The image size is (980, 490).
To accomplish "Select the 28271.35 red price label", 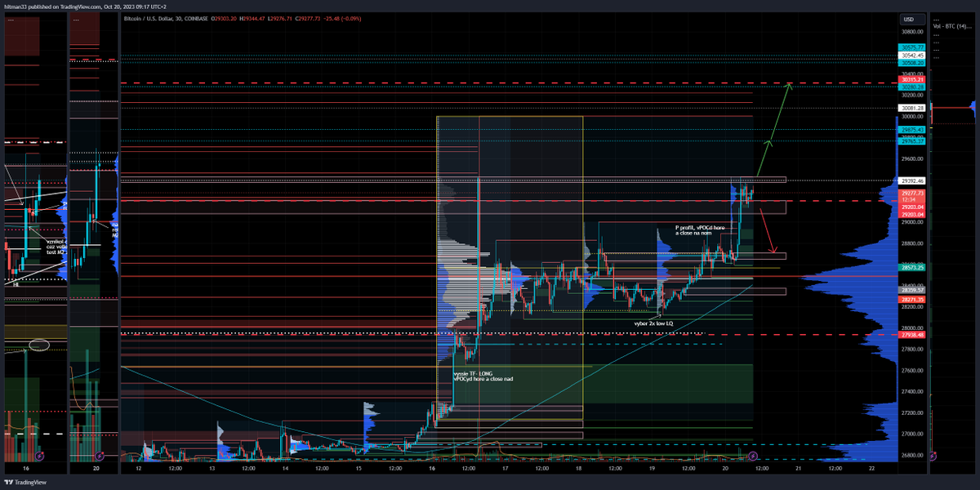I will (911, 300).
